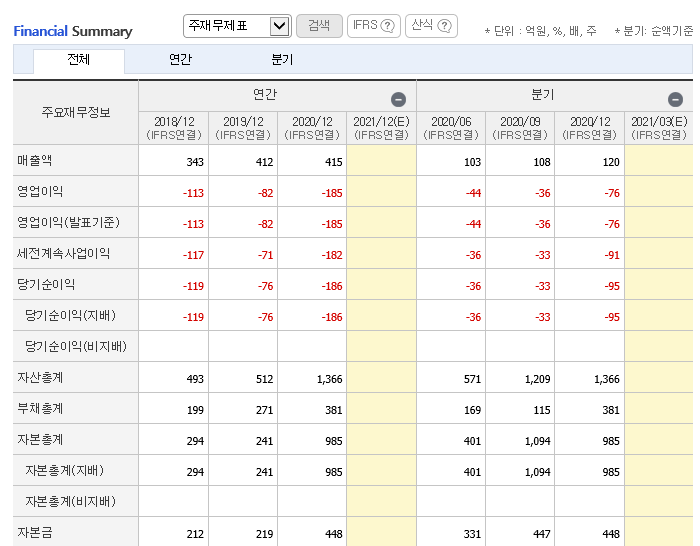Click the 영업이익(발표기준) row label
Screen dimensions: 700x546
(x=69, y=222)
